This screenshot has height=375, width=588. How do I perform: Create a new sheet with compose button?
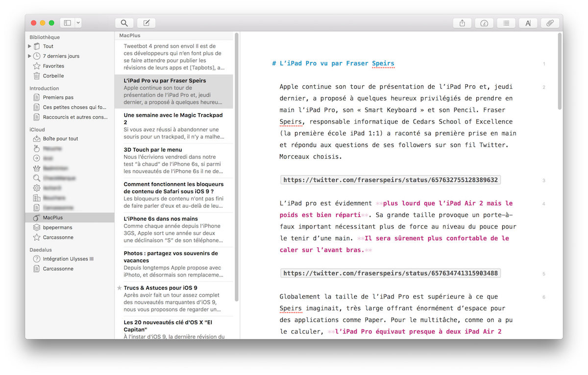[146, 23]
